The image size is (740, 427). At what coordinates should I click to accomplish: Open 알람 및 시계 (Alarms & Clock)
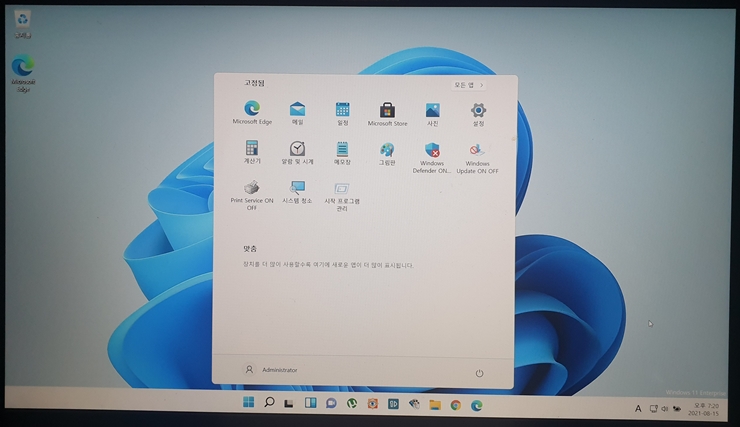pyautogui.click(x=297, y=152)
